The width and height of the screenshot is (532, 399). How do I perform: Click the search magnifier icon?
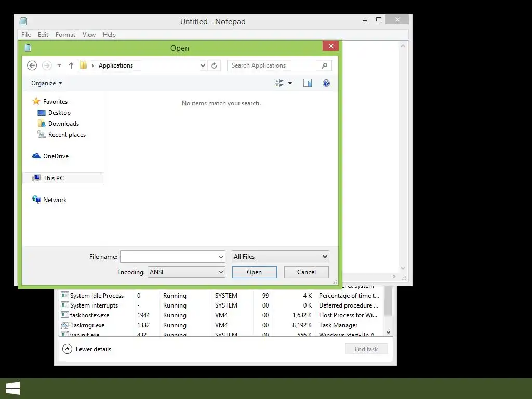324,65
